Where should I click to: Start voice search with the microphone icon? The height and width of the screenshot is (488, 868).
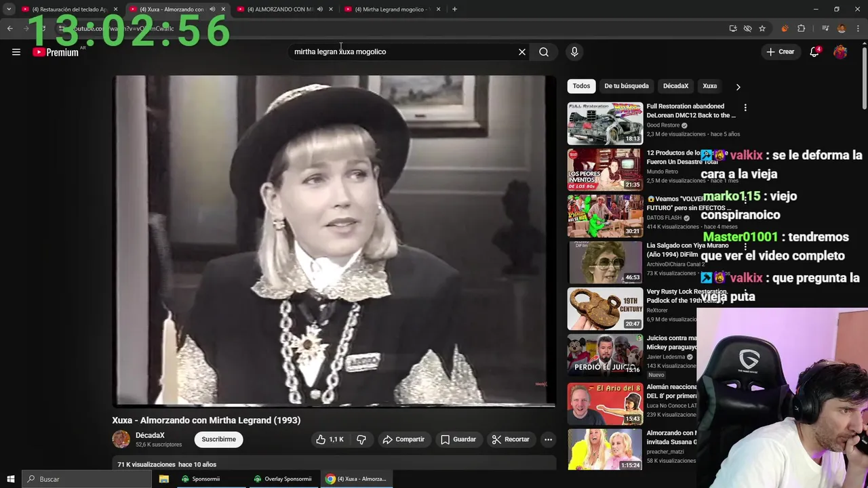coord(574,52)
